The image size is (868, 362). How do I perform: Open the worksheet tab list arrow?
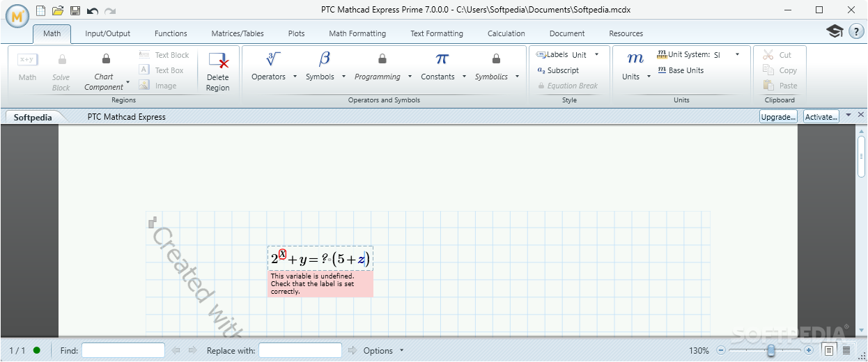point(848,116)
